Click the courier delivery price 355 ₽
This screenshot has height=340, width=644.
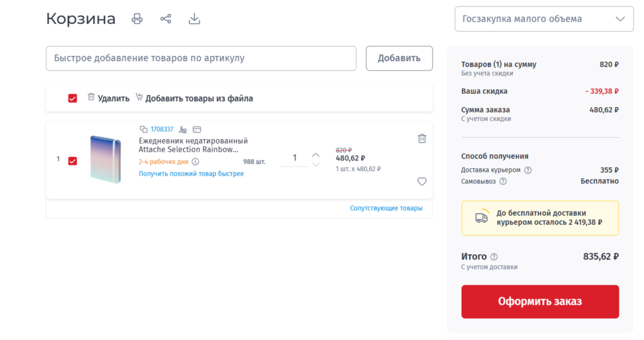tap(609, 170)
